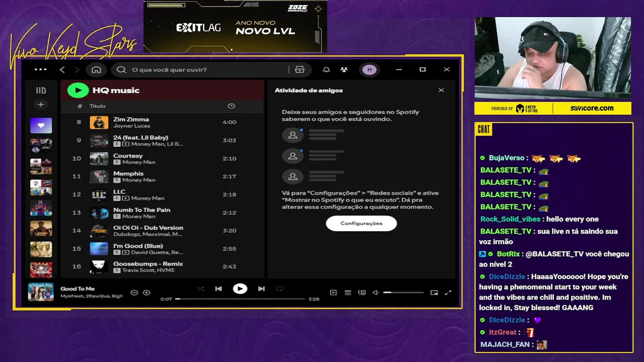Open the now playing Good To Me cover

coord(41,292)
